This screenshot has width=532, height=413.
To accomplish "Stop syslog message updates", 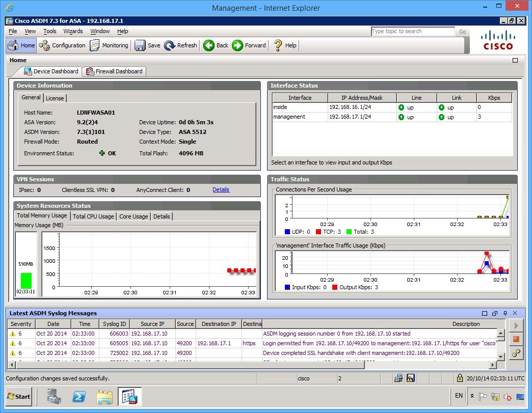I will point(516,339).
